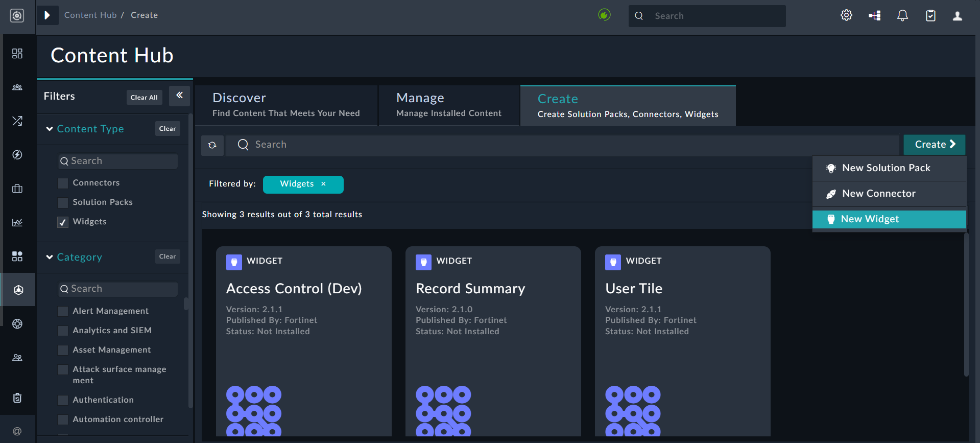Check the Connectors checkbox
The image size is (980, 443).
point(63,183)
